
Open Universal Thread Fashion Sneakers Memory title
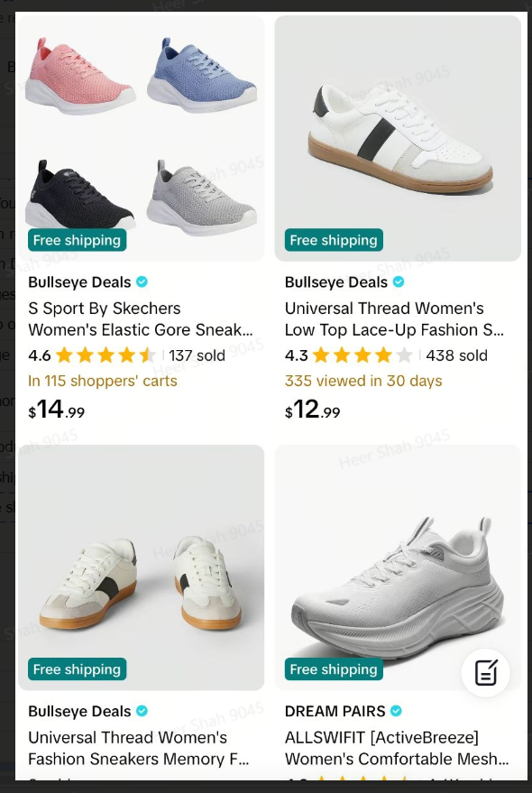(139, 748)
